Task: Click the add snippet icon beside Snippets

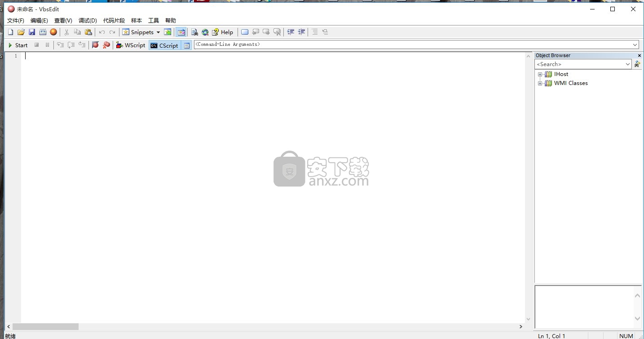Action: 168,32
